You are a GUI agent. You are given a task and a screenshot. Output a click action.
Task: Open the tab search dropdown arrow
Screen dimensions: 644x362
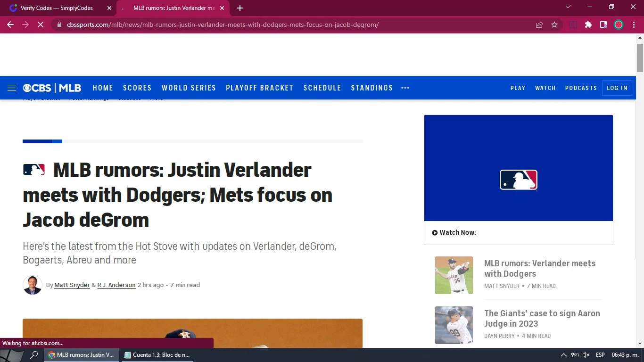tap(568, 7)
